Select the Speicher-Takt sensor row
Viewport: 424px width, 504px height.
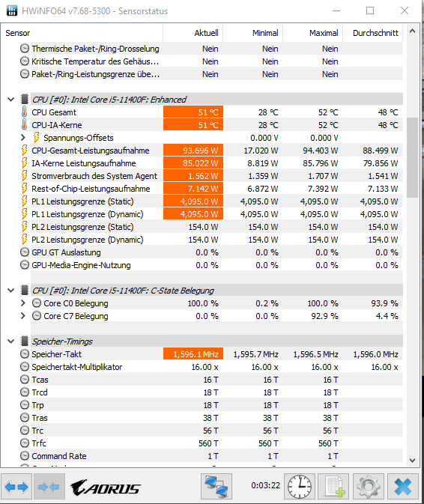point(211,354)
